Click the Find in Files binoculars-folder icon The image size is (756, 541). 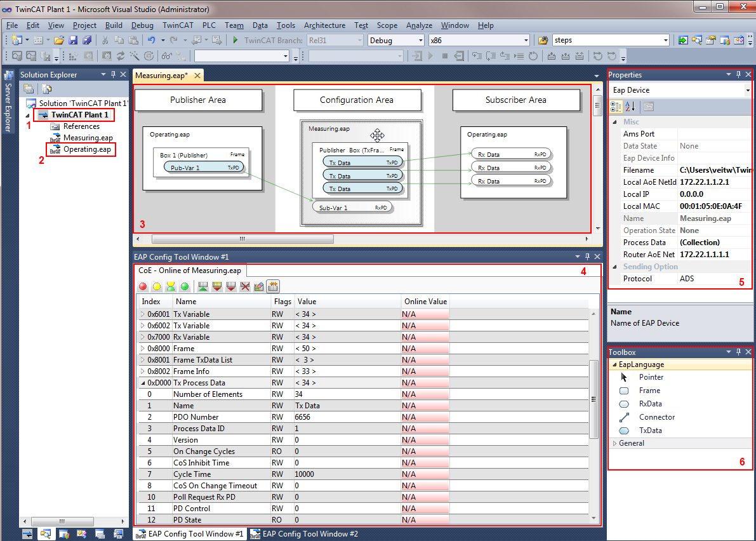point(543,40)
